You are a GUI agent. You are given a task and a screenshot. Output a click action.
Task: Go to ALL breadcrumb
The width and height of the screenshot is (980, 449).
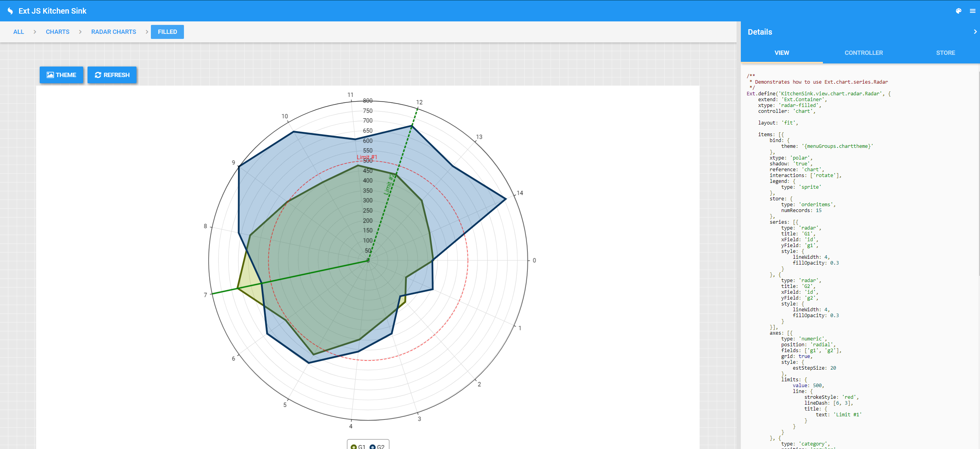tap(18, 32)
